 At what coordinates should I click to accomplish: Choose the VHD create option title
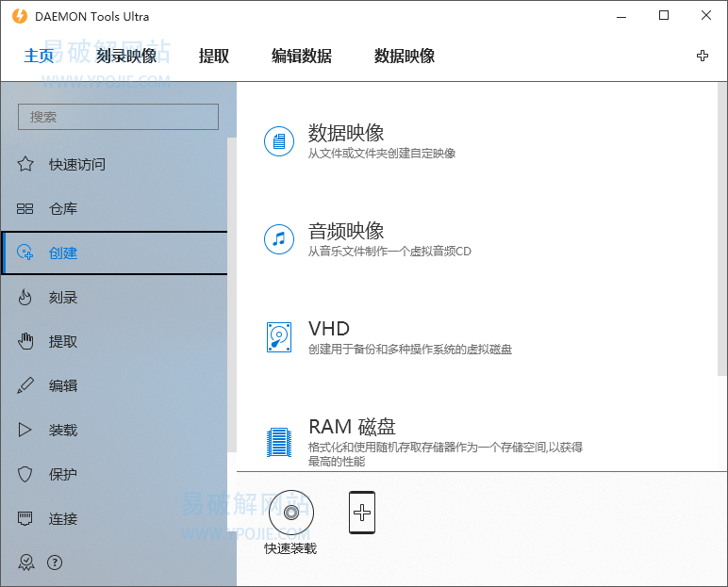(x=329, y=329)
